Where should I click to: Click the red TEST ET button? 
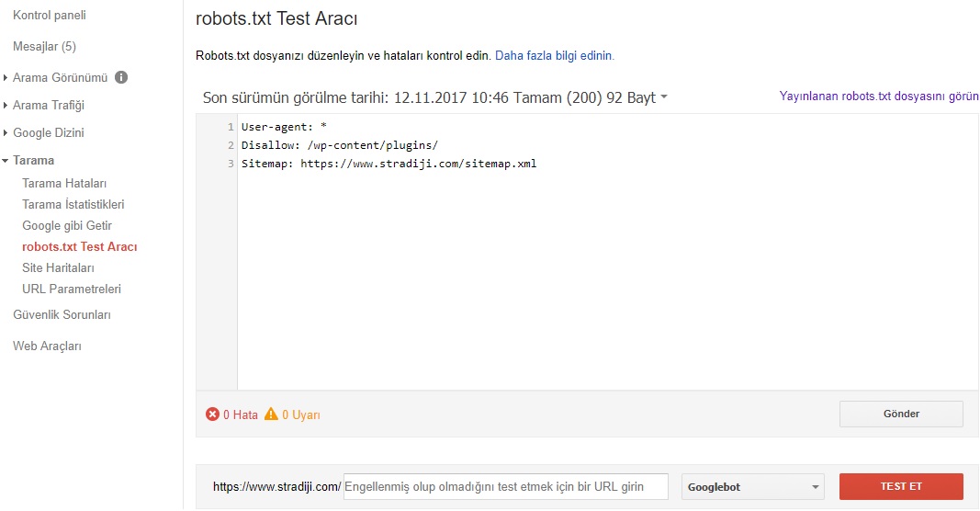(901, 486)
